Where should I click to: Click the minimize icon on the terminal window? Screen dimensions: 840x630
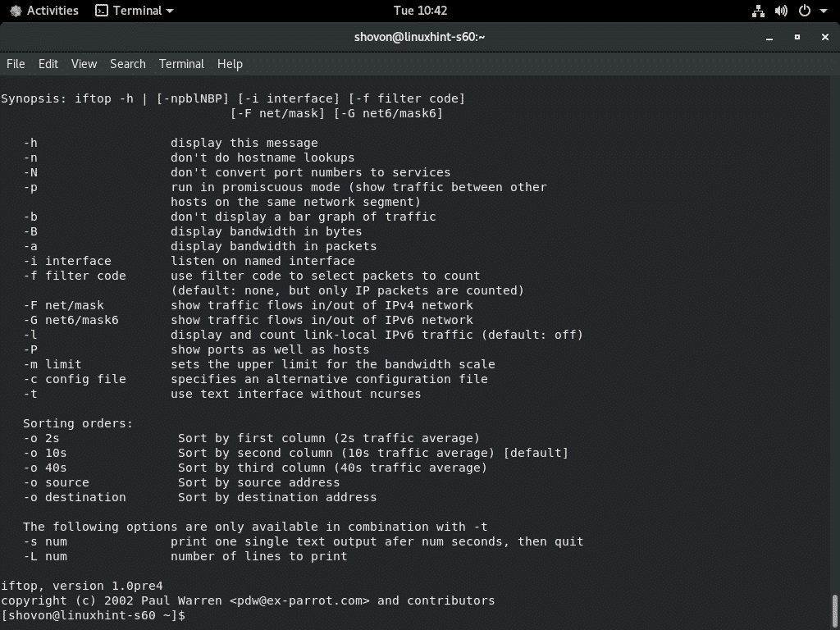pyautogui.click(x=769, y=38)
